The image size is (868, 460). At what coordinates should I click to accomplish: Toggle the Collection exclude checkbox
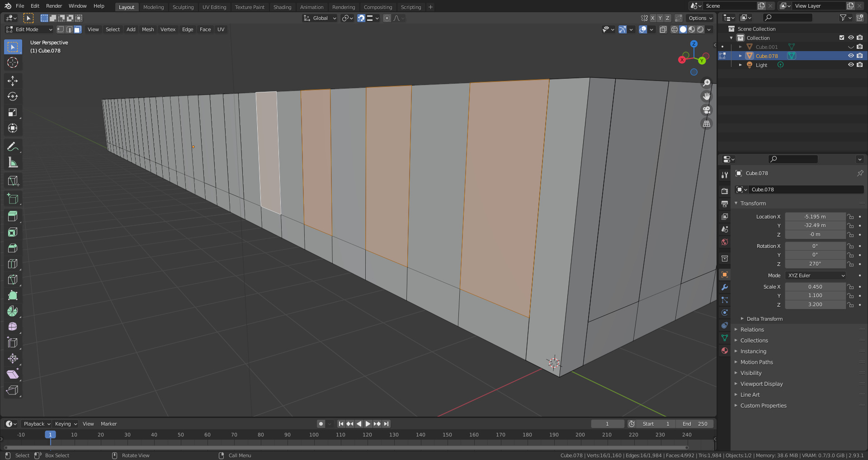[841, 38]
